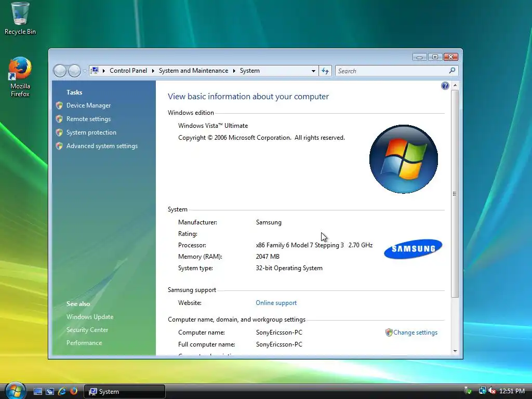Open Device Manager task link
The image size is (532, 399).
[88, 105]
